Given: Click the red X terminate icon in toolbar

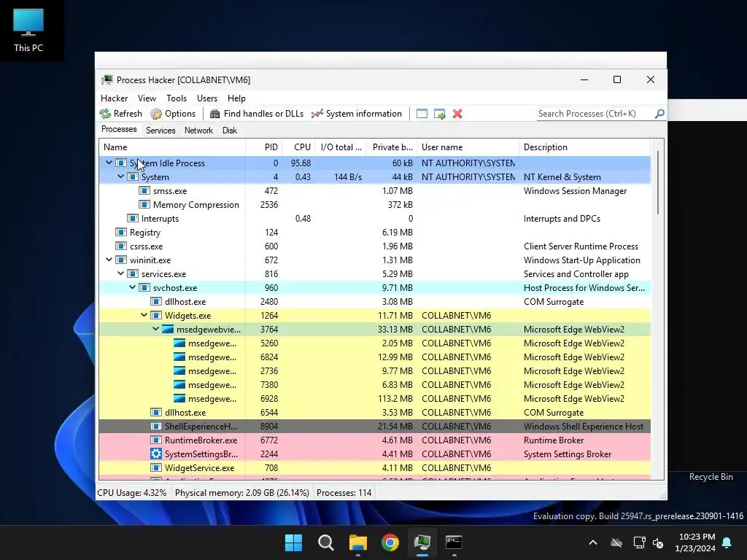Looking at the screenshot, I should coord(457,114).
